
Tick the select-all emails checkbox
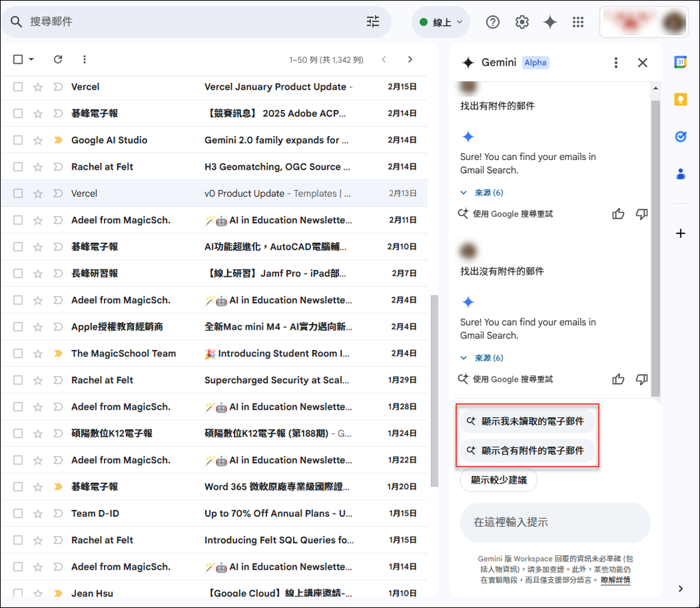click(18, 60)
